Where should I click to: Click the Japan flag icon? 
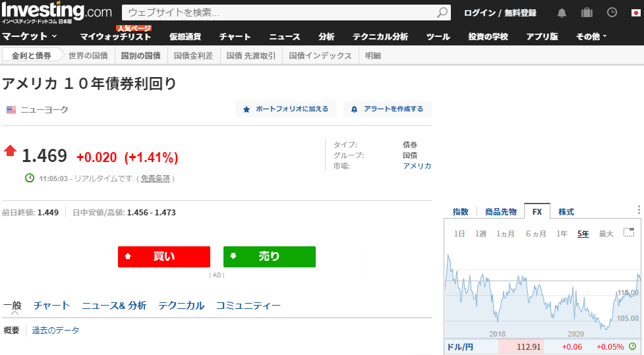tap(636, 13)
